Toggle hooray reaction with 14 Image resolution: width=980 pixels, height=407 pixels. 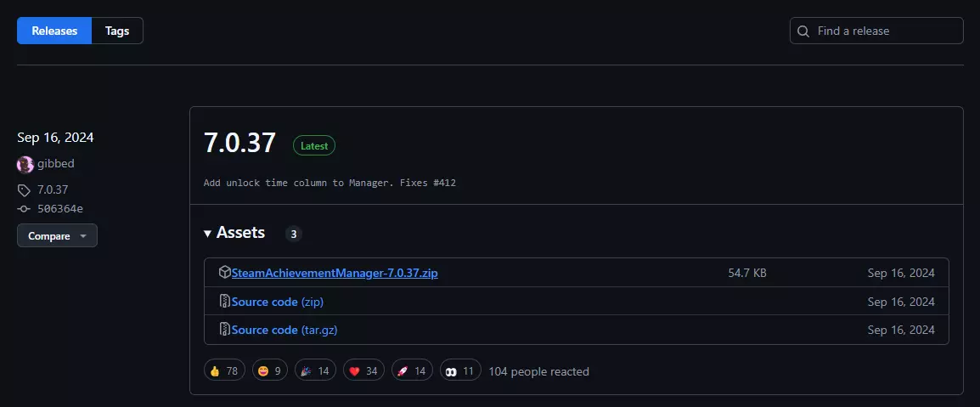(x=316, y=370)
